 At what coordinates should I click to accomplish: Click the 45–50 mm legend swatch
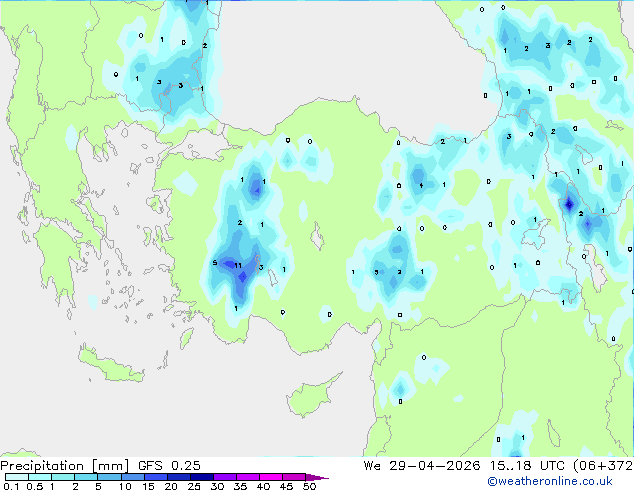(x=294, y=477)
